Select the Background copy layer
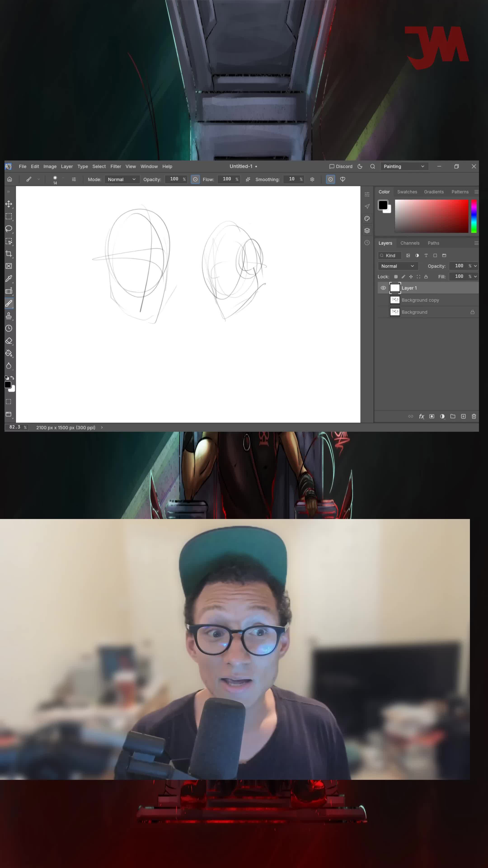Screen dimensions: 488x868 coord(428,300)
